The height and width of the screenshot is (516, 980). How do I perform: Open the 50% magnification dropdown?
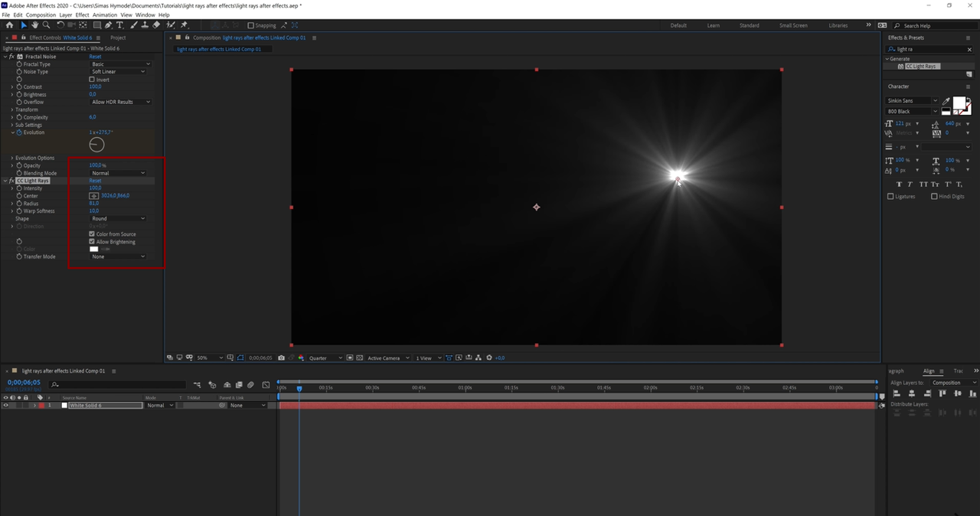[210, 358]
